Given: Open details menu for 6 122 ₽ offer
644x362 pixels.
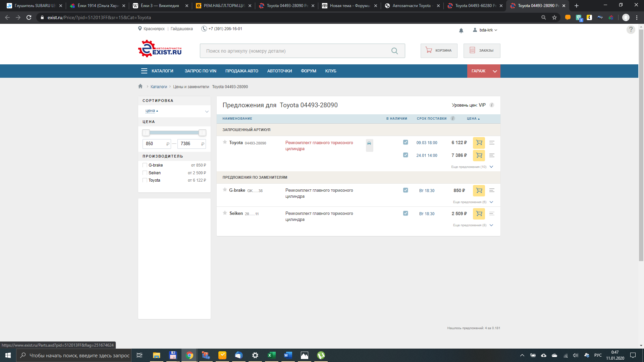Looking at the screenshot, I should tap(492, 143).
